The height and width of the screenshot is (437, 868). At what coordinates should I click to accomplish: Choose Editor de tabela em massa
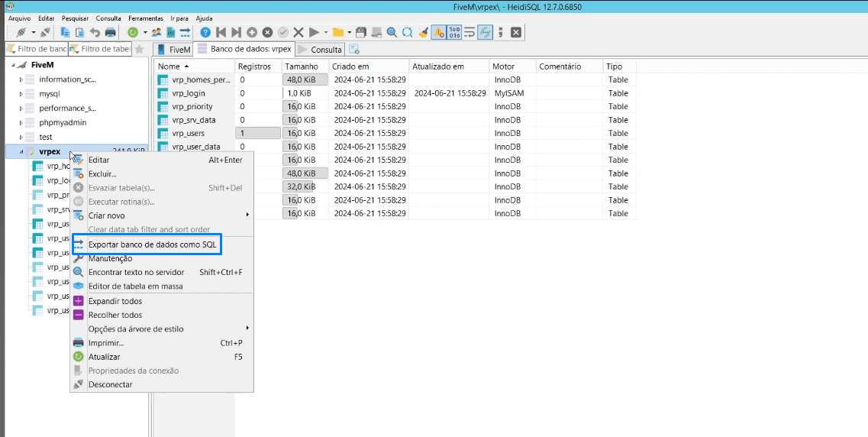(162, 286)
